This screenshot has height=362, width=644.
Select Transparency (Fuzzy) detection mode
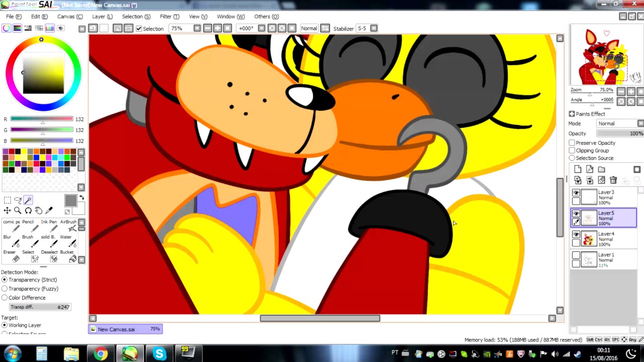click(5, 289)
